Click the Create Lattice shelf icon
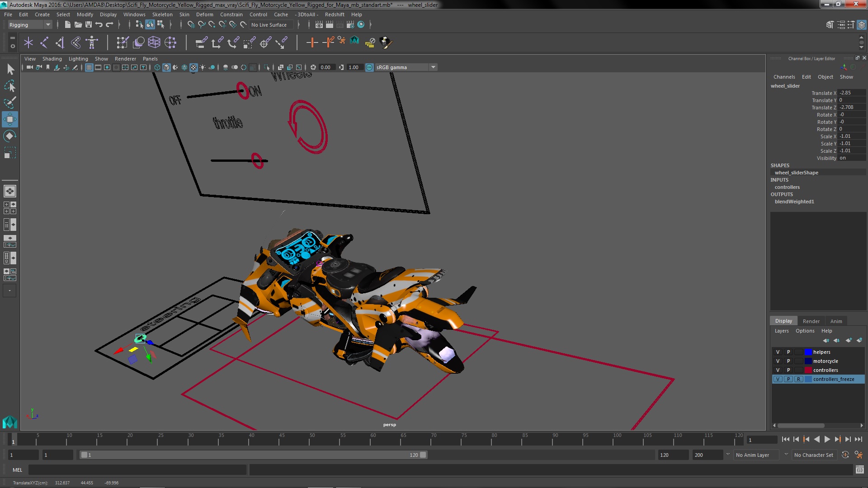 pos(154,43)
